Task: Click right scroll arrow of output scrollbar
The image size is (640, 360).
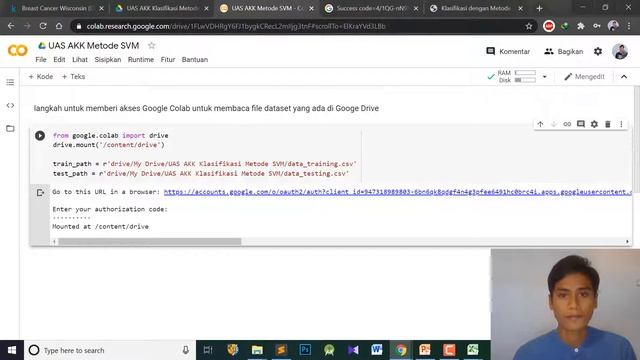Action: (627, 242)
